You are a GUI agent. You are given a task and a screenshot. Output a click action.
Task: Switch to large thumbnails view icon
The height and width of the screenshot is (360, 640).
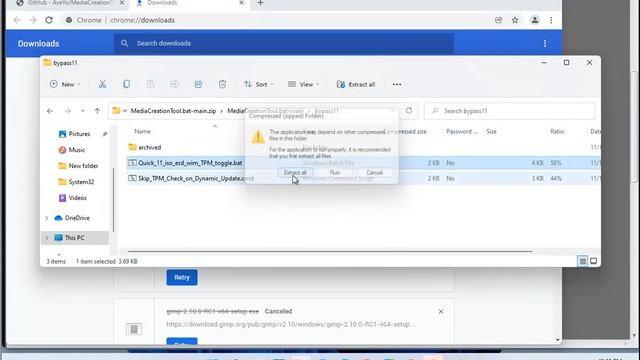(x=593, y=261)
